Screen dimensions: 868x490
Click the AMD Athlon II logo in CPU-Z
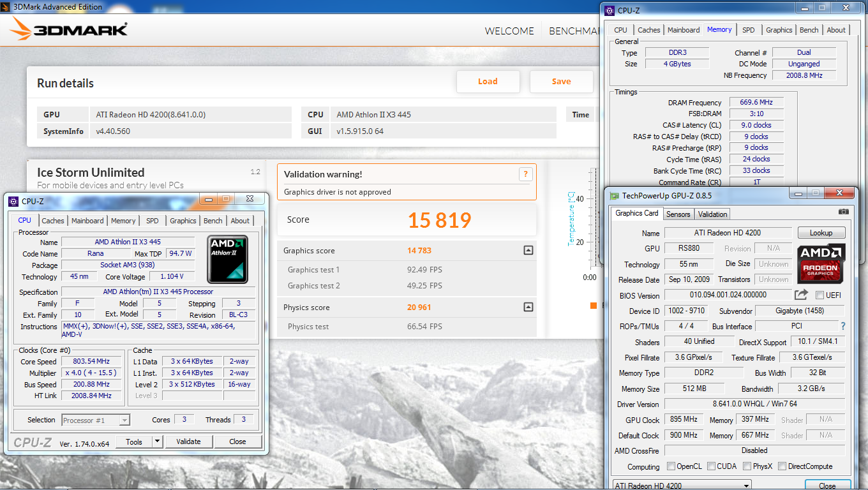coord(228,259)
